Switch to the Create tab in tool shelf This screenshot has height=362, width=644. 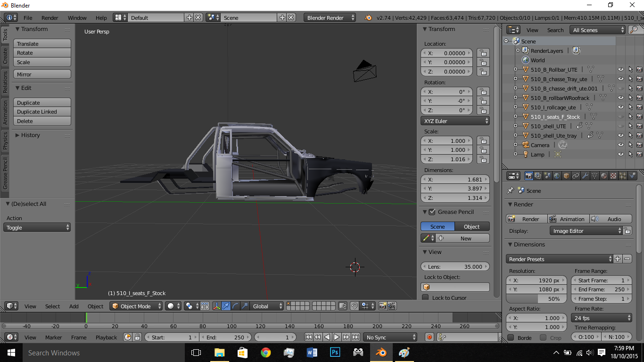[5, 56]
